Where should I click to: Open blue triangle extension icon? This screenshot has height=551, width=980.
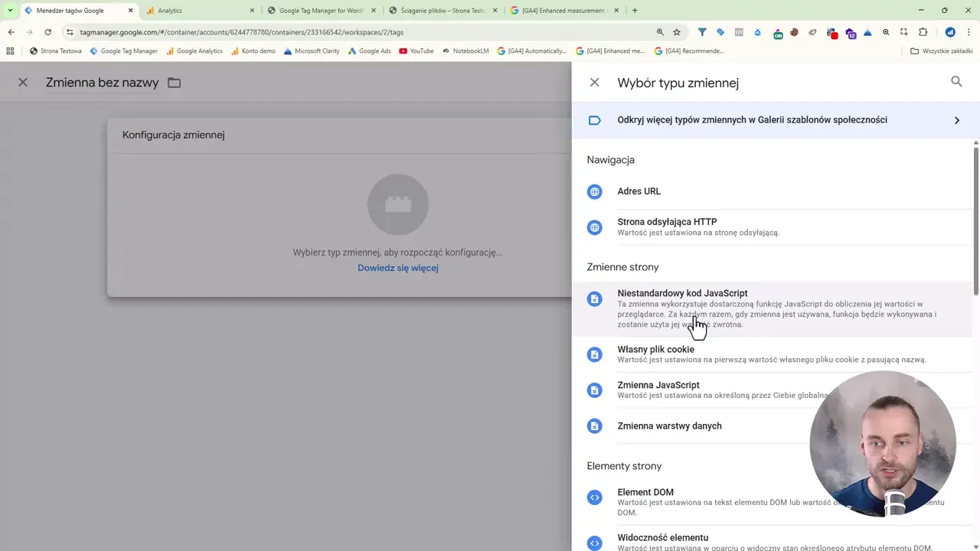(x=867, y=32)
